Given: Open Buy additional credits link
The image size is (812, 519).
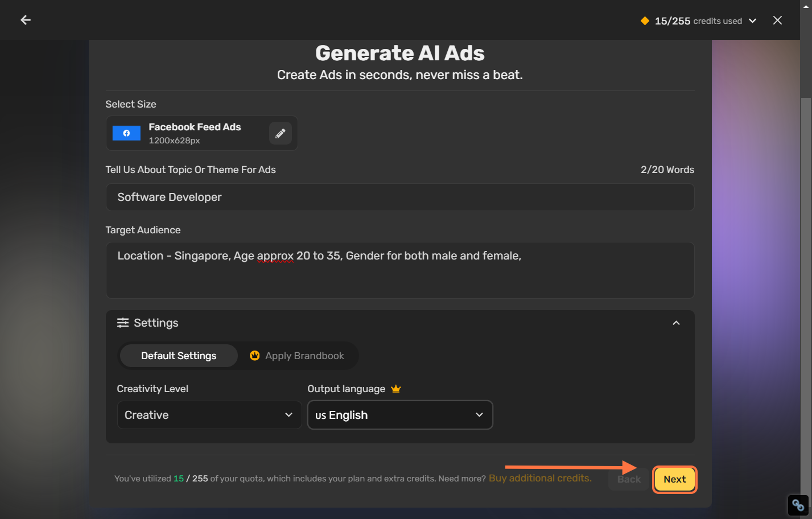Looking at the screenshot, I should pyautogui.click(x=540, y=478).
